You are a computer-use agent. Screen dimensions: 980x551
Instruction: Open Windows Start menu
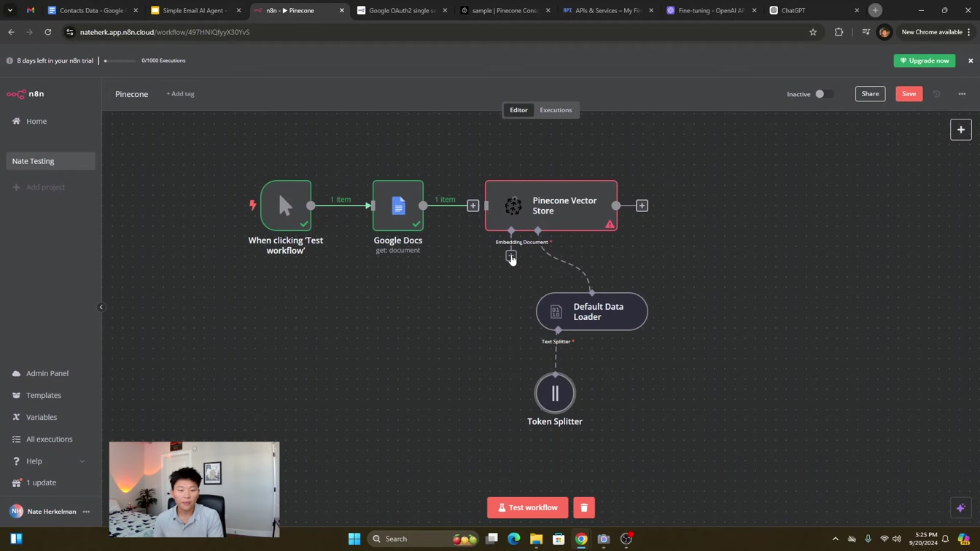coord(354,539)
